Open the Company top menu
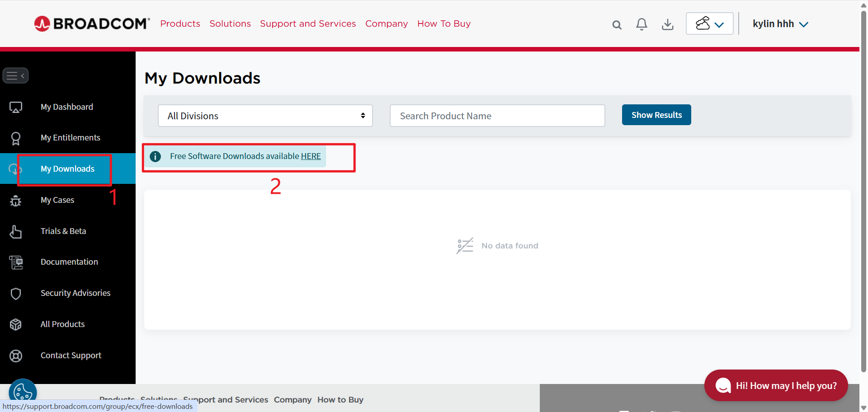 [x=387, y=23]
